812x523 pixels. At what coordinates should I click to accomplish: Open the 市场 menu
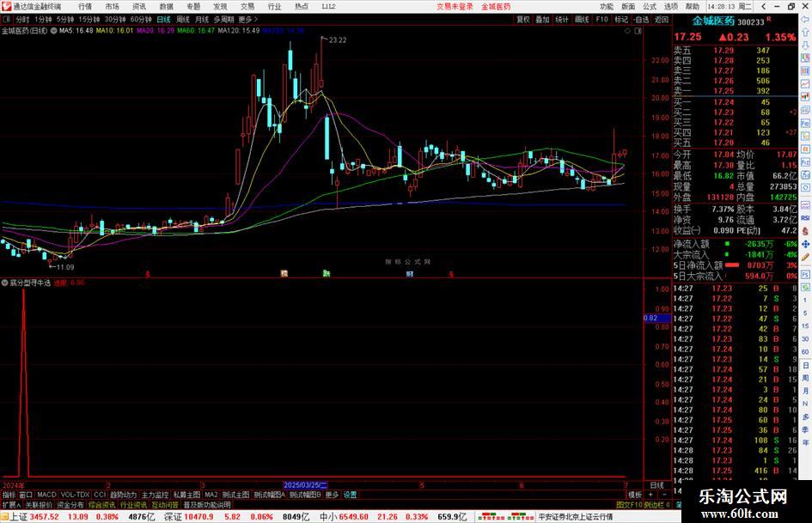pos(112,7)
